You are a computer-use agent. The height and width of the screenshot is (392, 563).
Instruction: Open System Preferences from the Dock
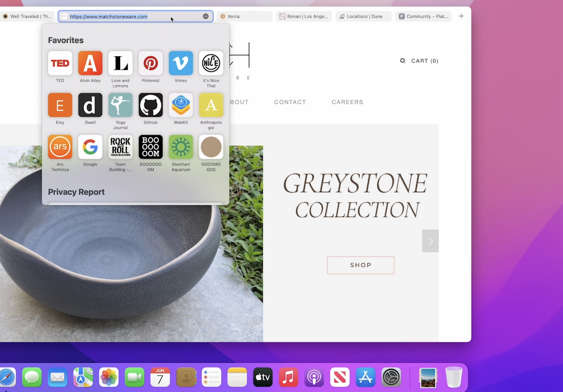pyautogui.click(x=391, y=377)
